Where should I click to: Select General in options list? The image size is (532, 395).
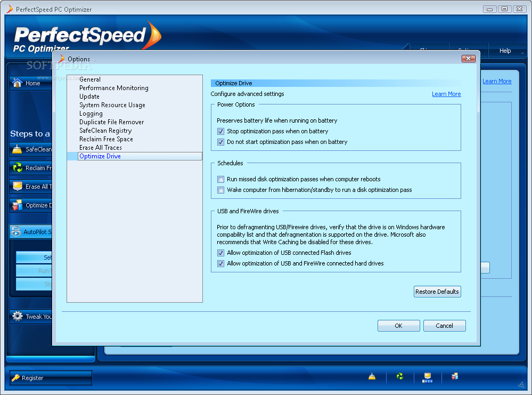[90, 79]
